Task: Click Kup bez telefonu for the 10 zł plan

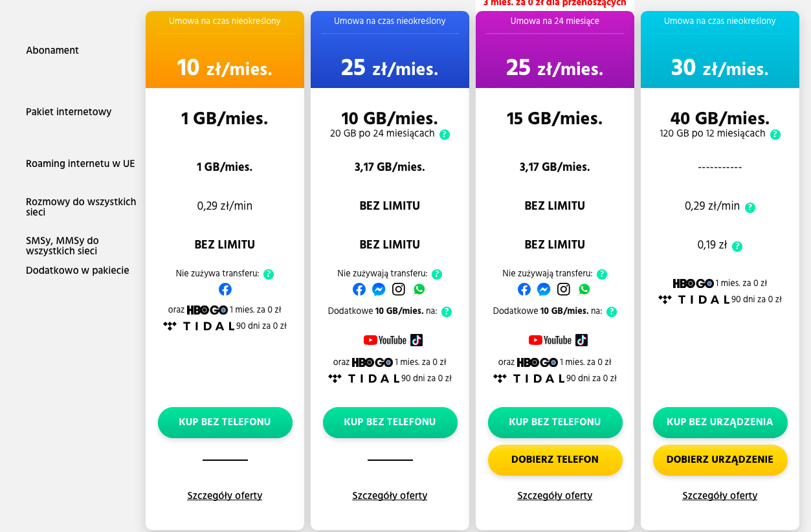Action: (x=225, y=422)
